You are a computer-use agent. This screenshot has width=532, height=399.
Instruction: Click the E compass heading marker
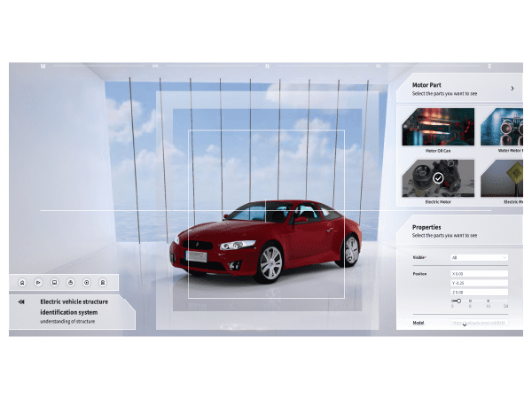click(x=489, y=66)
